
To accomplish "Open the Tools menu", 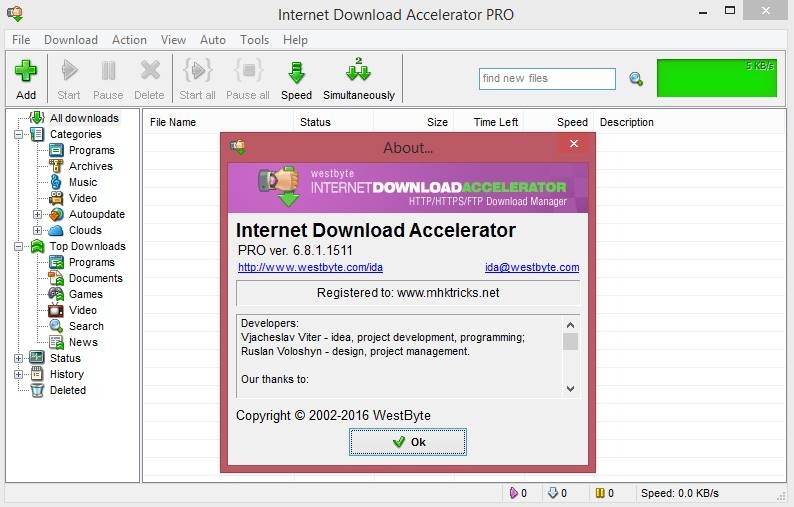I will (254, 40).
